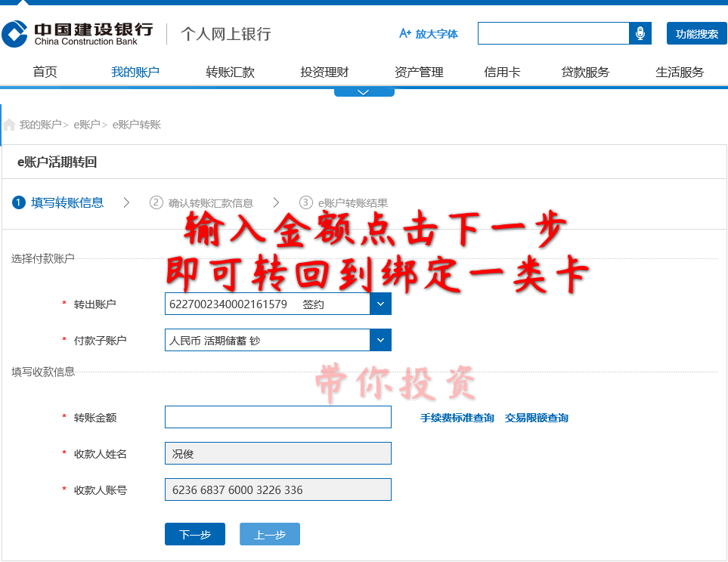Image resolution: width=728 pixels, height=562 pixels.
Task: Open the 资产管理 menu
Action: [419, 72]
